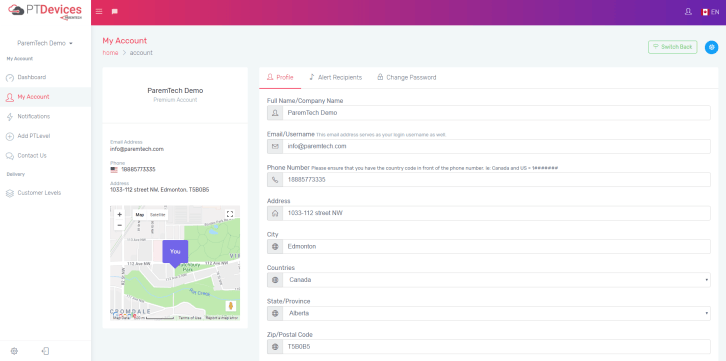The width and height of the screenshot is (726, 361).
Task: Switch map to Satellite view
Action: 157,215
